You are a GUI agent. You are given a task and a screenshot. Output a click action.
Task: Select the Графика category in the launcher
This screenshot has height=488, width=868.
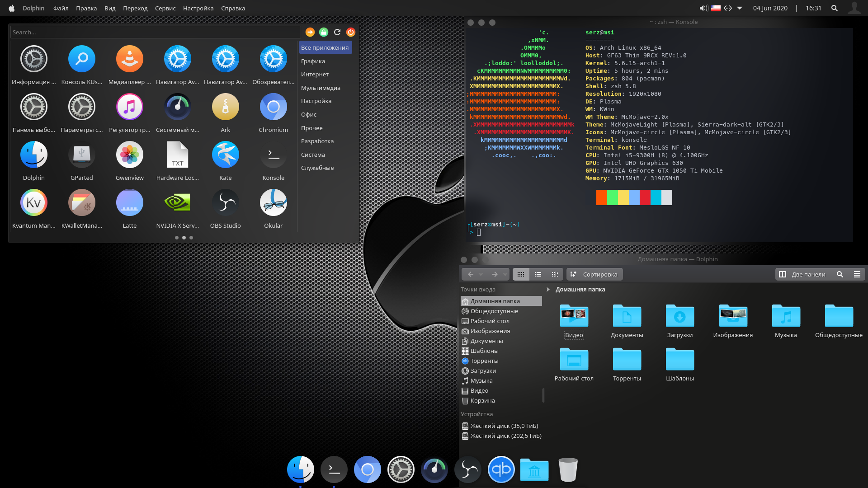coord(313,61)
